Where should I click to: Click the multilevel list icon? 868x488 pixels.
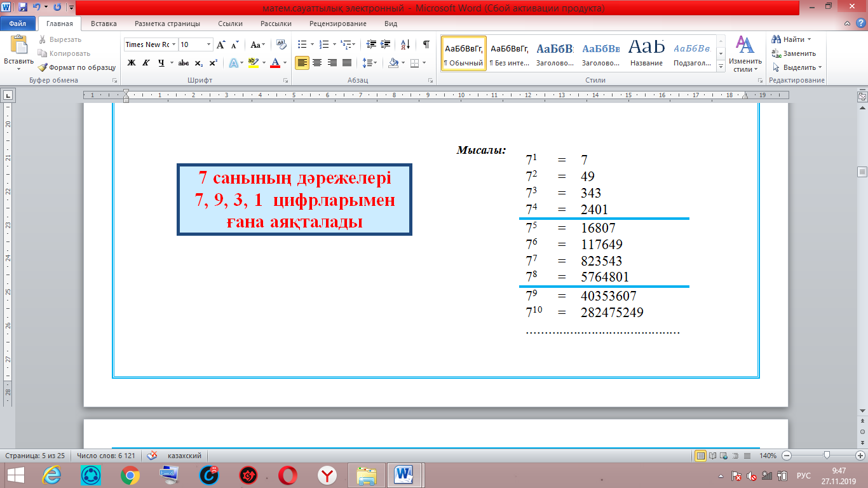pos(345,44)
